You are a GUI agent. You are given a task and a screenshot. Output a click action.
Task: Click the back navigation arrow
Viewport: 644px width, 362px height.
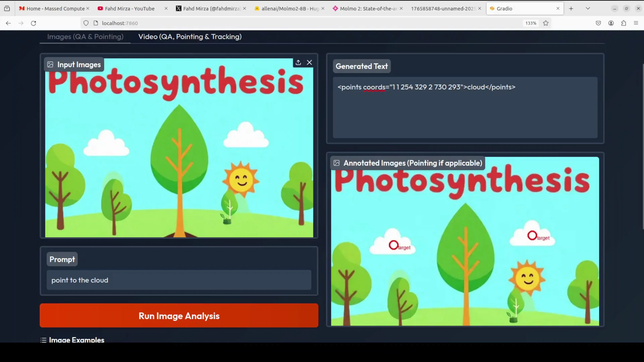coord(8,23)
